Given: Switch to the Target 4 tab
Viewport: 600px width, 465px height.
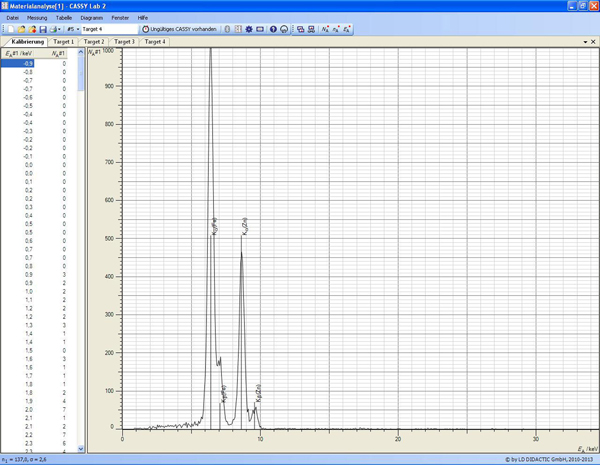Looking at the screenshot, I should [154, 42].
